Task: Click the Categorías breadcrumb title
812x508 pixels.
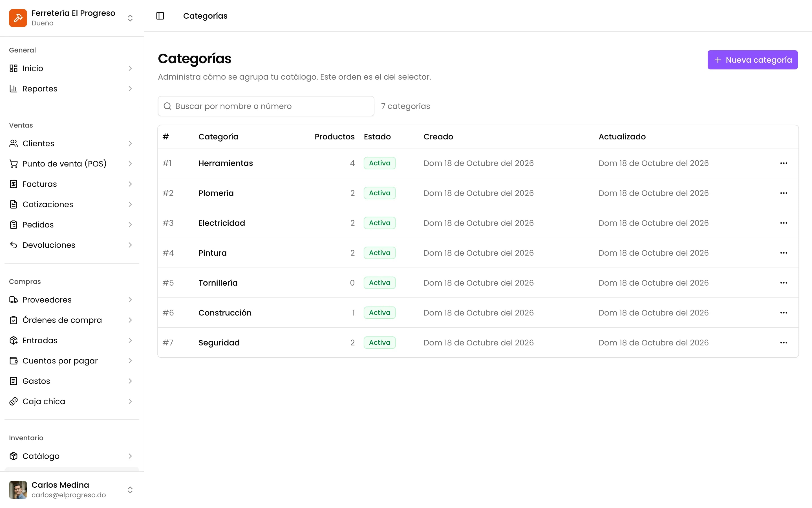Action: click(x=205, y=16)
